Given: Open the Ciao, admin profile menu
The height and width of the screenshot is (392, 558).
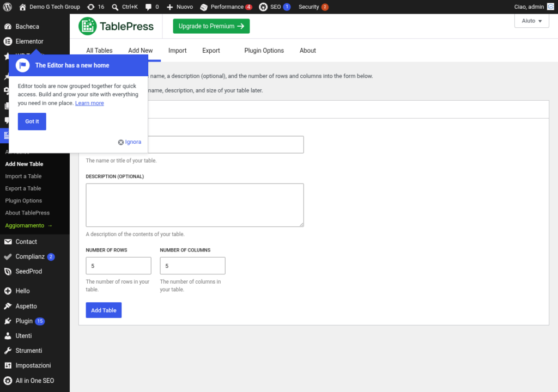Looking at the screenshot, I should pos(529,7).
